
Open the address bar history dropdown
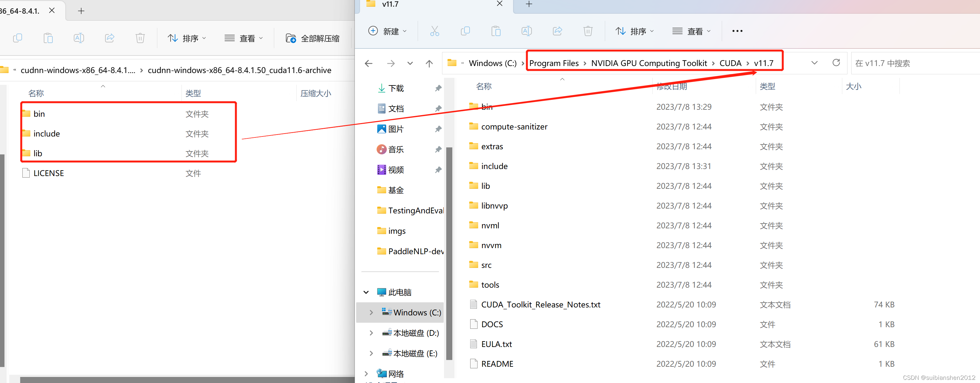814,63
